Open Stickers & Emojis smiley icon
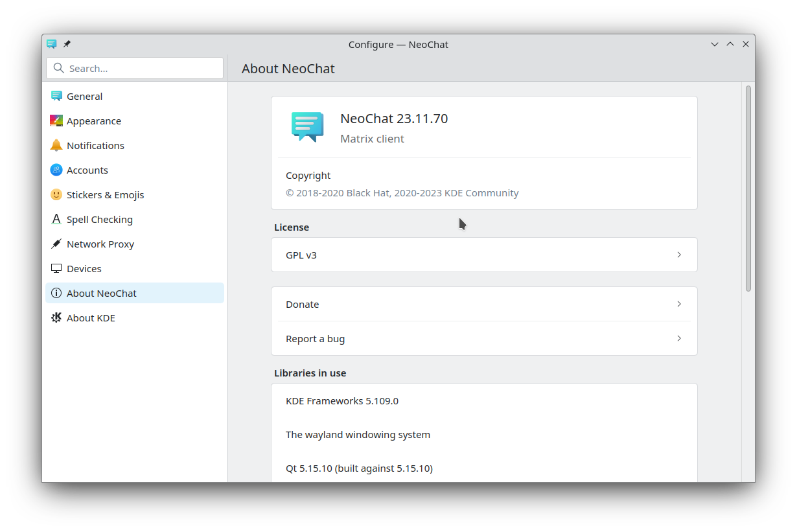This screenshot has width=797, height=532. (x=56, y=194)
